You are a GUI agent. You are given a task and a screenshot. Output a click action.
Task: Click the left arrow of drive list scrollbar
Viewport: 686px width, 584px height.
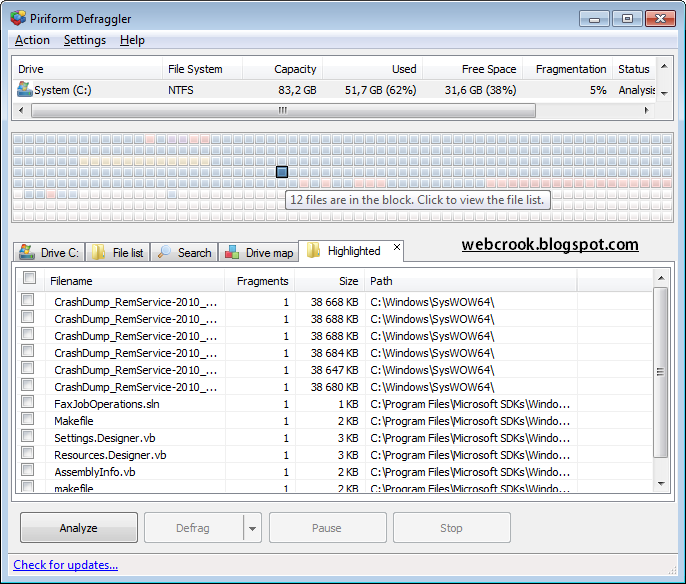[21, 110]
